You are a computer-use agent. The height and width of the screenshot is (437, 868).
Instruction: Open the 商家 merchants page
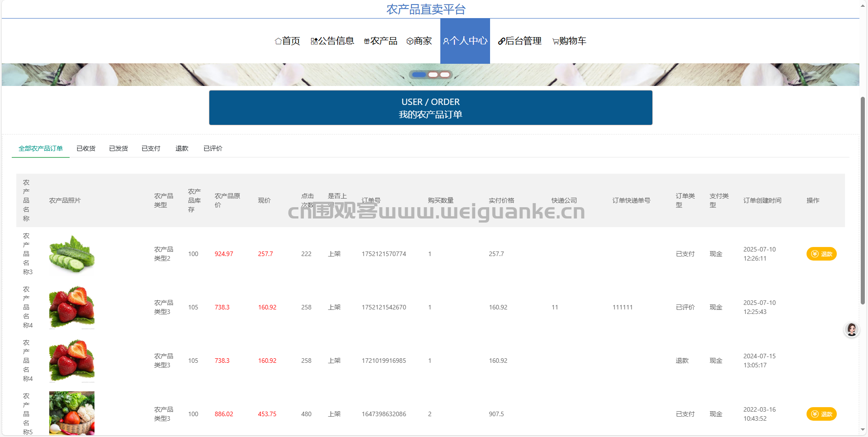click(419, 41)
